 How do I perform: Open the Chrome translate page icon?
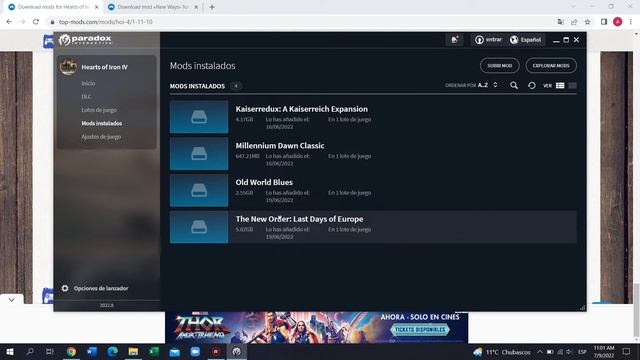coord(560,22)
